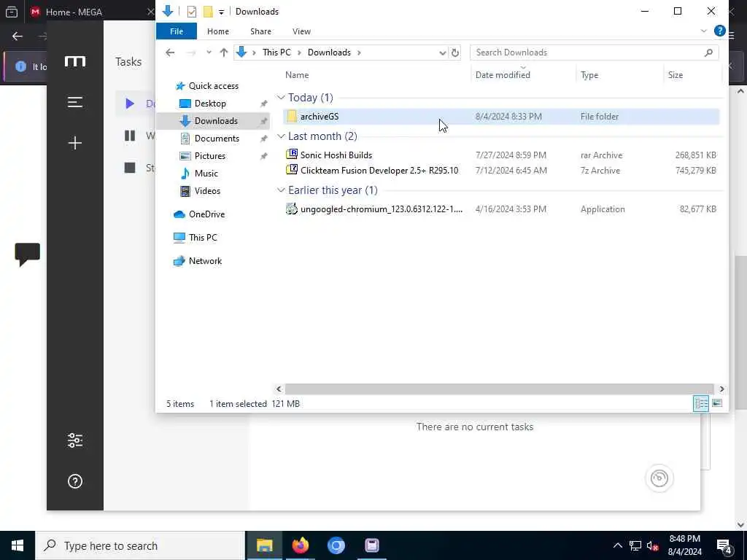This screenshot has height=560, width=747.
Task: Open MEGA help question icon
Action: click(x=75, y=481)
